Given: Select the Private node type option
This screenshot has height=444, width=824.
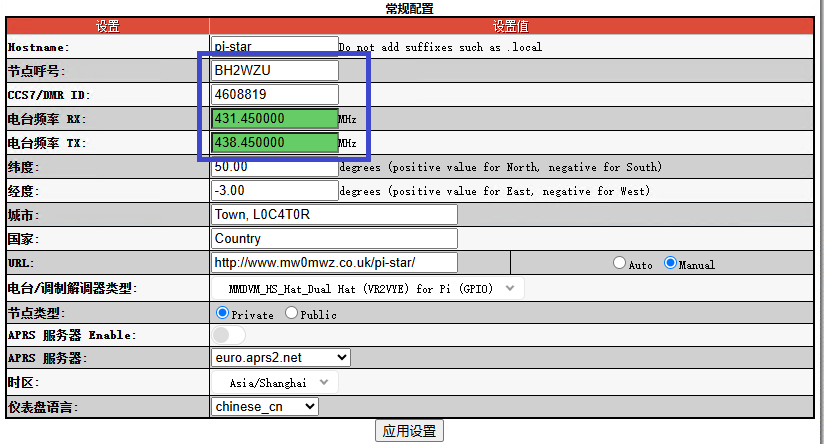Looking at the screenshot, I should (223, 313).
